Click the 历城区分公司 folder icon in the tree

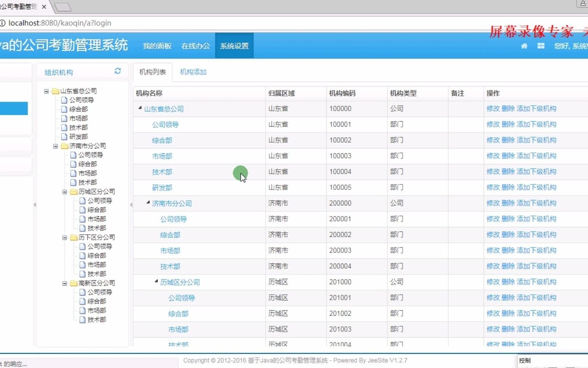point(74,192)
